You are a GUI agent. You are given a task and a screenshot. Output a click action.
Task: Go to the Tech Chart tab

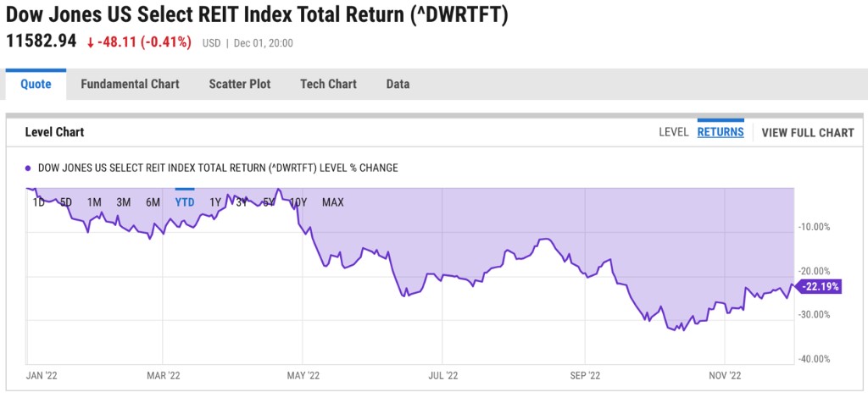[x=328, y=84]
